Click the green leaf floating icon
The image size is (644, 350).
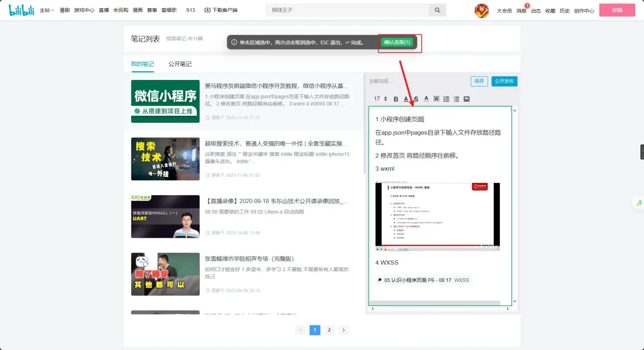[639, 203]
